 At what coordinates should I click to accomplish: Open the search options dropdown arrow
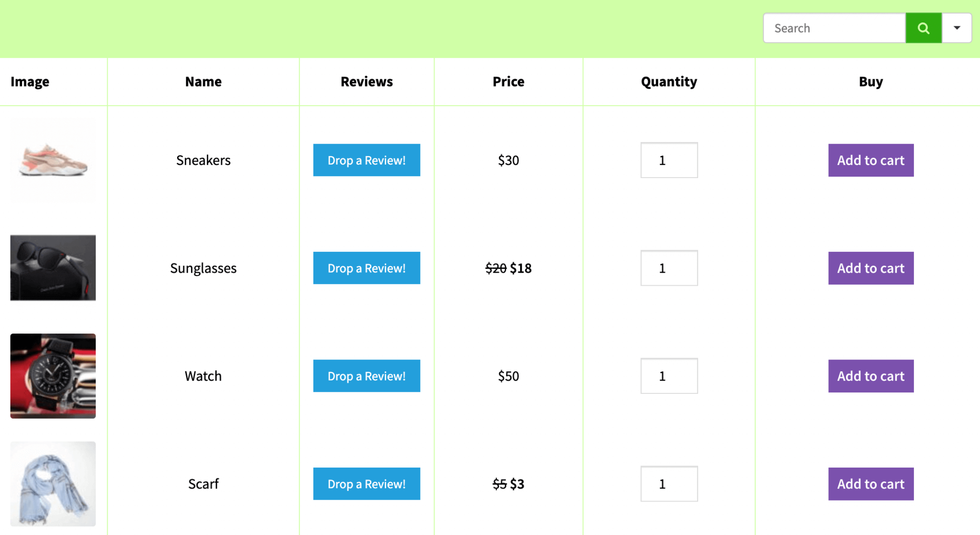coord(957,28)
